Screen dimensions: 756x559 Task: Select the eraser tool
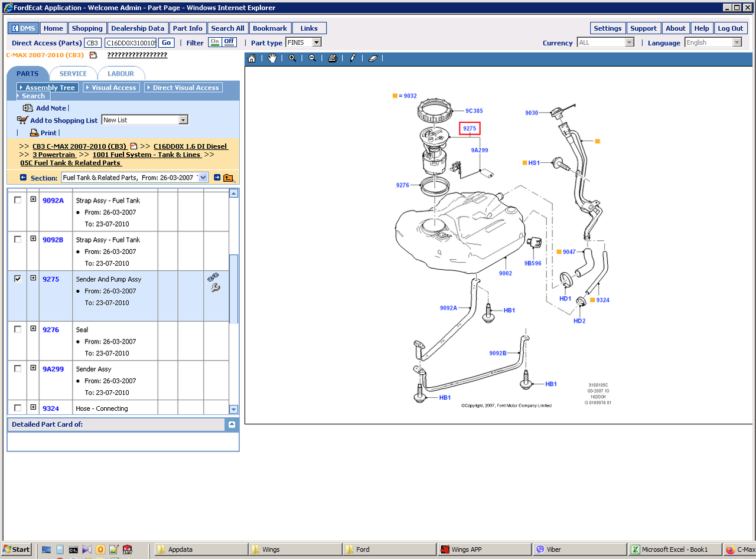[x=372, y=58]
